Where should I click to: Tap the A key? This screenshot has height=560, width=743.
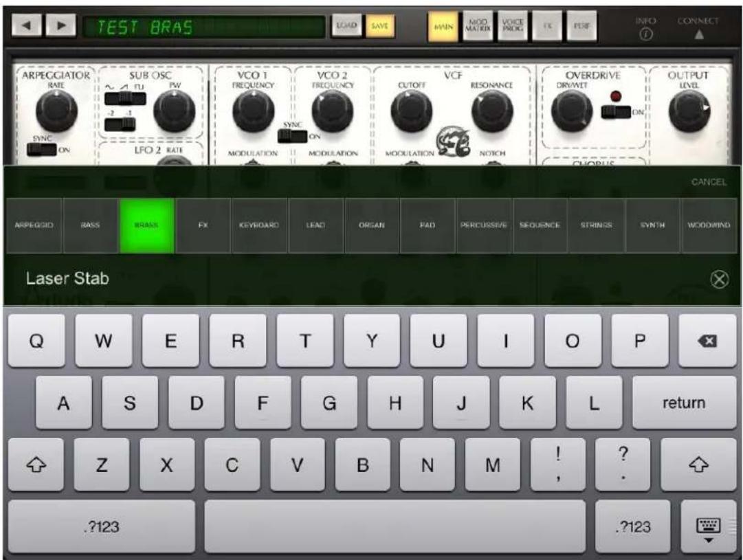click(63, 403)
